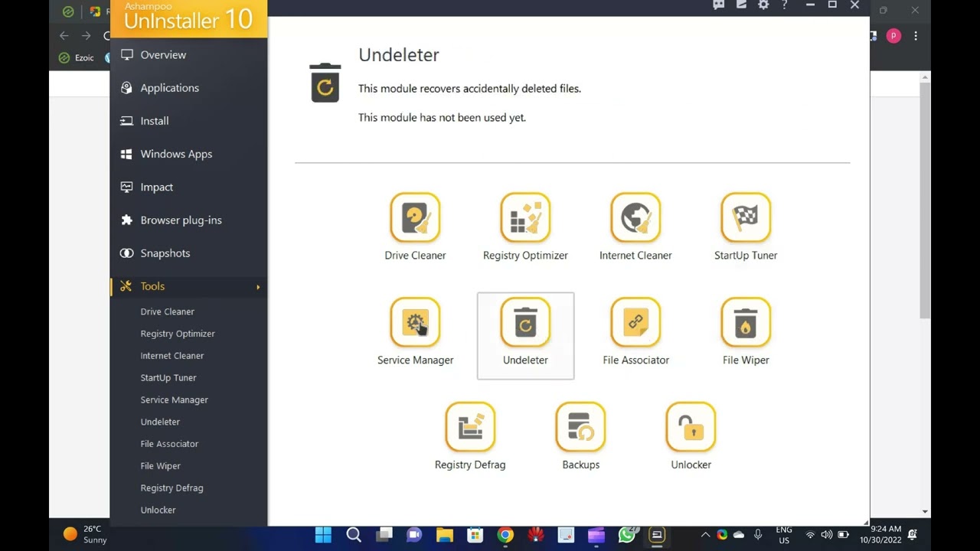Image resolution: width=980 pixels, height=551 pixels.
Task: Select Service Manager in Tools submenu
Action: coord(174,400)
